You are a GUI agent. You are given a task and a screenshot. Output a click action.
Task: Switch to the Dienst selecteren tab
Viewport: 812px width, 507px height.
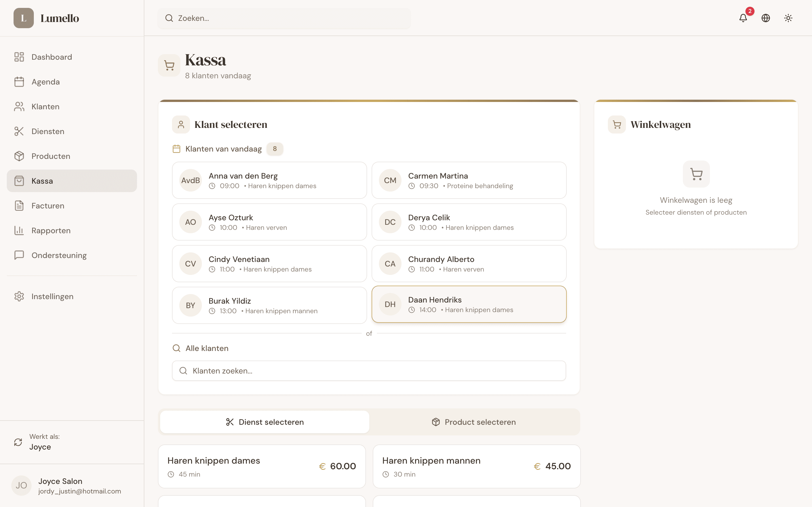coord(265,422)
